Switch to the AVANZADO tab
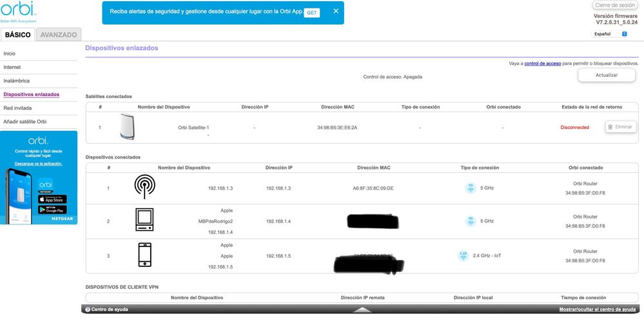 click(x=59, y=35)
